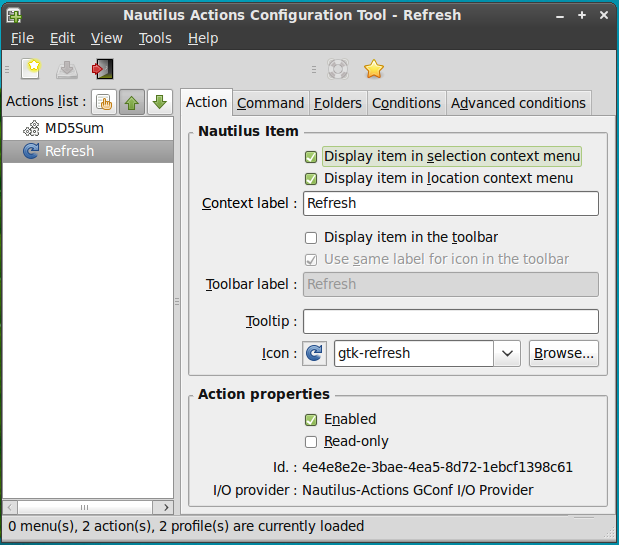Click the sort actions list button
Screen dimensions: 619x545
(x=104, y=102)
